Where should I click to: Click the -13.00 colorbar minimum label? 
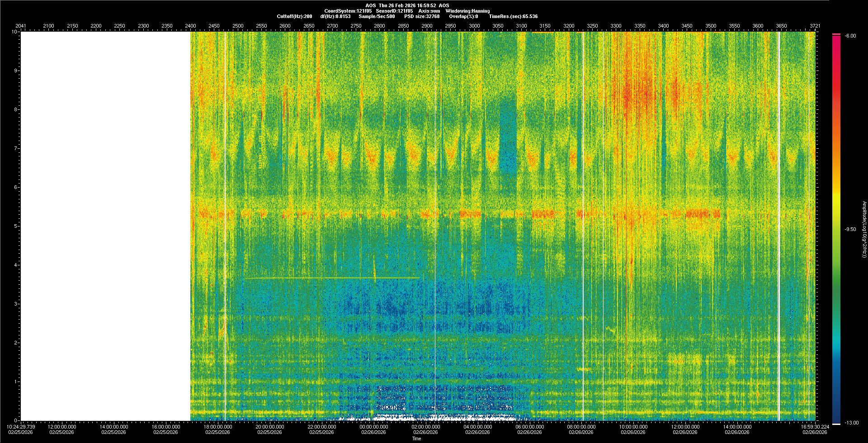click(x=850, y=423)
